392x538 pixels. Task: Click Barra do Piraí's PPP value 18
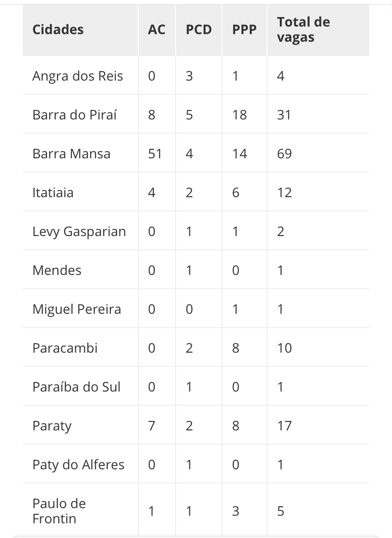pos(240,115)
